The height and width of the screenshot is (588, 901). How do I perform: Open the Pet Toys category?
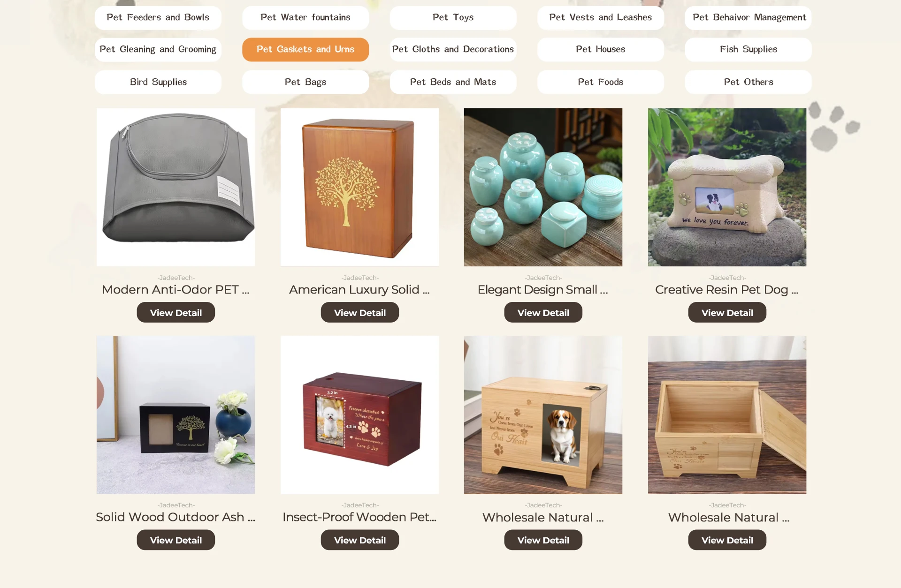[x=453, y=17]
